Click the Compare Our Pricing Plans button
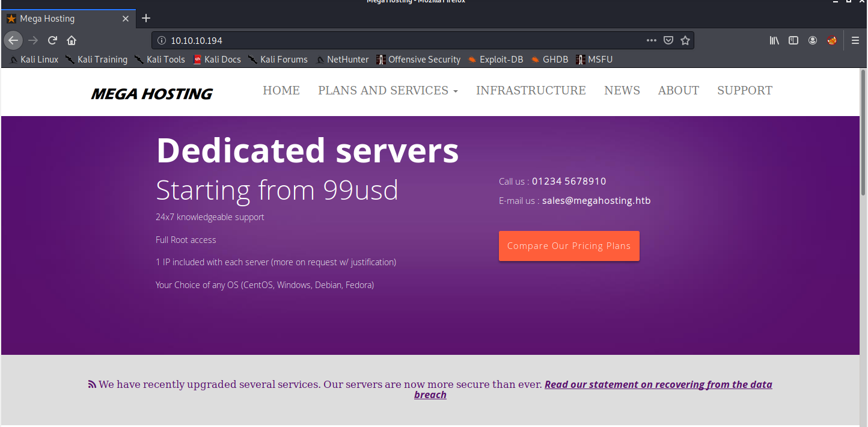The image size is (868, 427). tap(569, 246)
